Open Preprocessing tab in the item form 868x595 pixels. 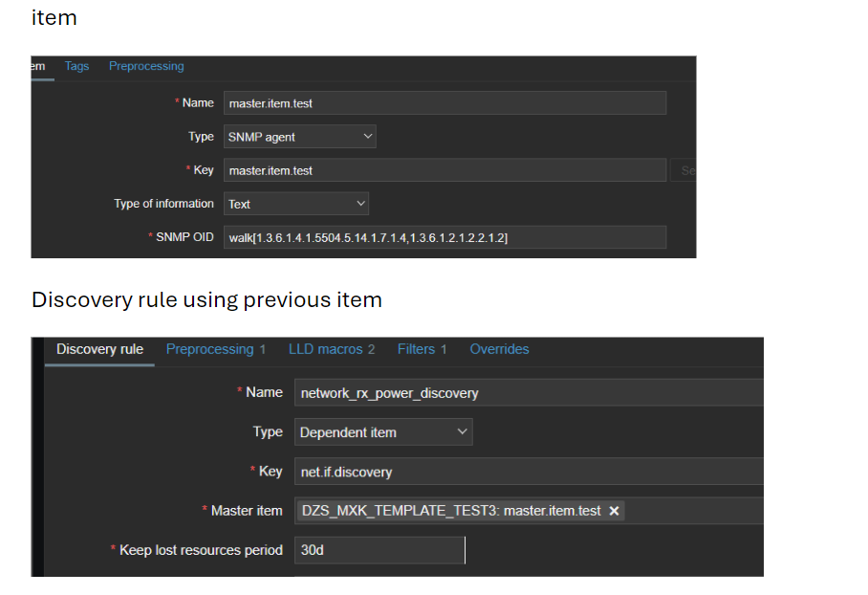[x=146, y=66]
